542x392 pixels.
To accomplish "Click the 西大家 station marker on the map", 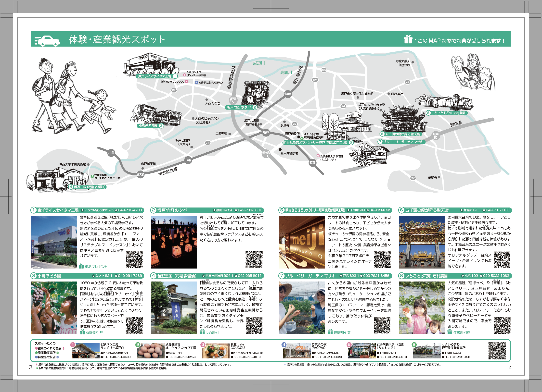I will pyautogui.click(x=140, y=174).
